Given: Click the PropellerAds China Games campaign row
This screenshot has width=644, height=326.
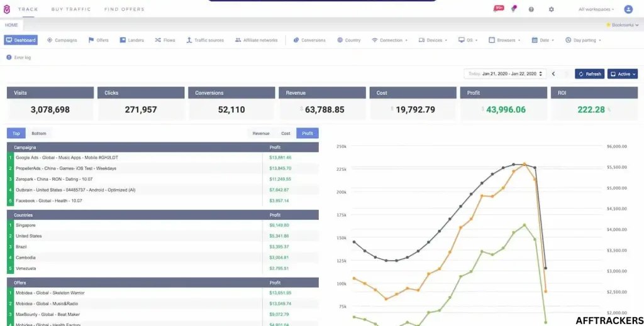Looking at the screenshot, I should tap(163, 168).
